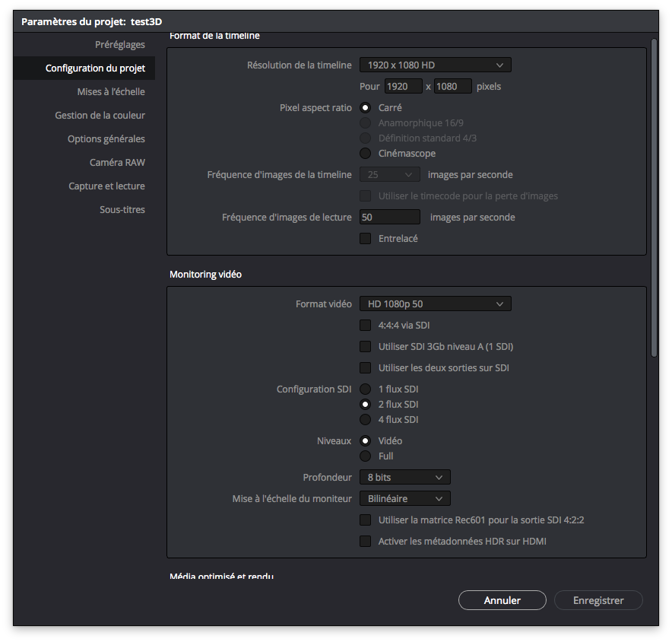Image resolution: width=672 pixels, height=642 pixels.
Task: Set Niveaux to Full
Action: (366, 456)
